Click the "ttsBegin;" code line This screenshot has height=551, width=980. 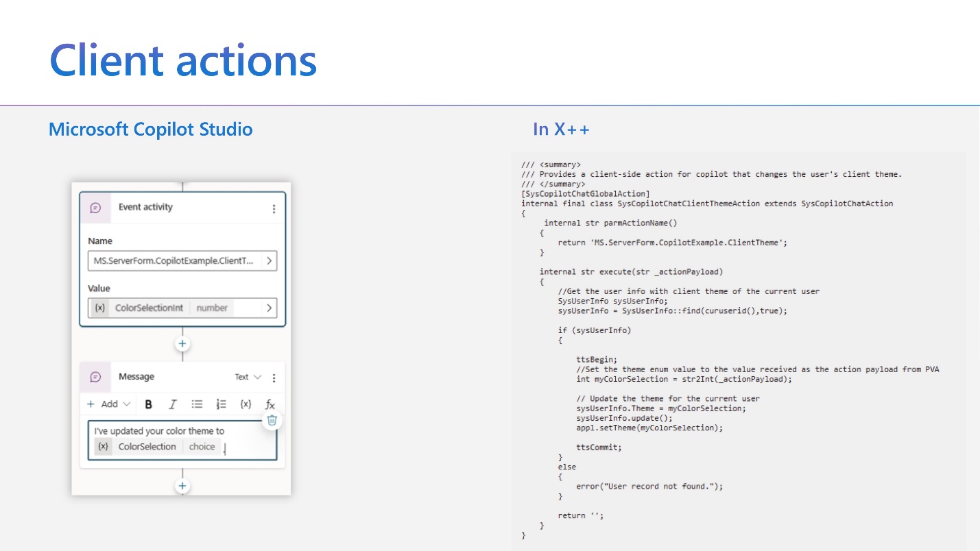click(x=597, y=359)
